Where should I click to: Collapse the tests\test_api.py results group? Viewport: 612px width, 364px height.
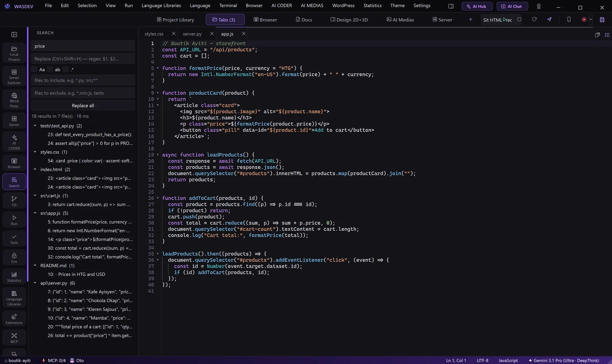pyautogui.click(x=35, y=126)
